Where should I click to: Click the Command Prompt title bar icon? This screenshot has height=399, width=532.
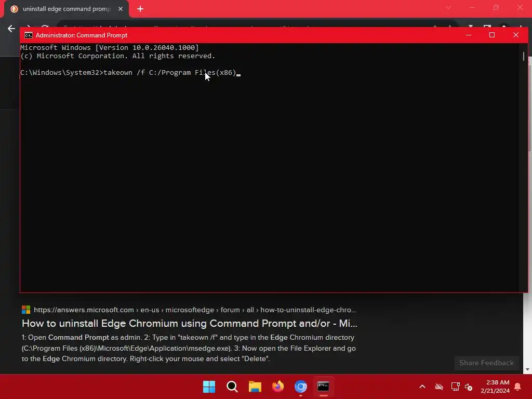(29, 35)
